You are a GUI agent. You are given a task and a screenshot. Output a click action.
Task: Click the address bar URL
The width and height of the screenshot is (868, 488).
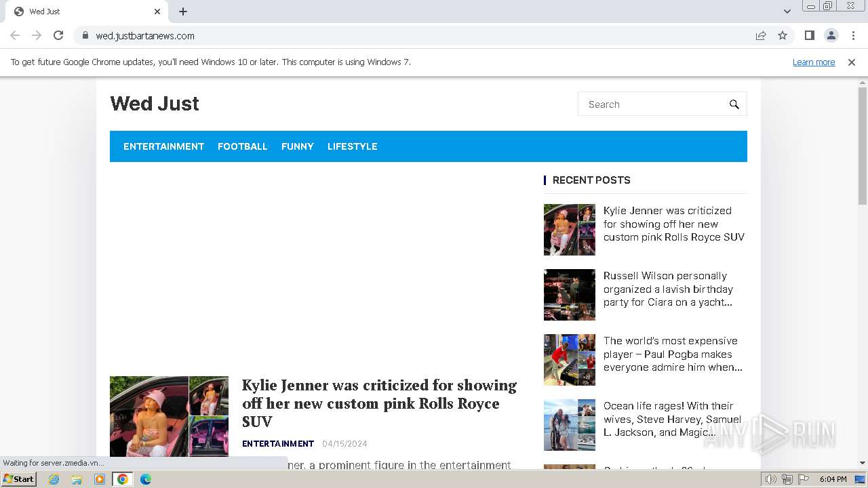coord(145,36)
